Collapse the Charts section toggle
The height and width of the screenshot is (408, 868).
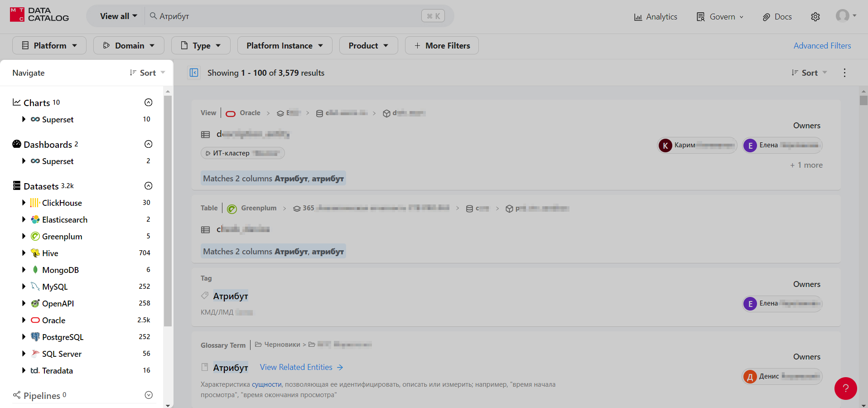point(148,102)
